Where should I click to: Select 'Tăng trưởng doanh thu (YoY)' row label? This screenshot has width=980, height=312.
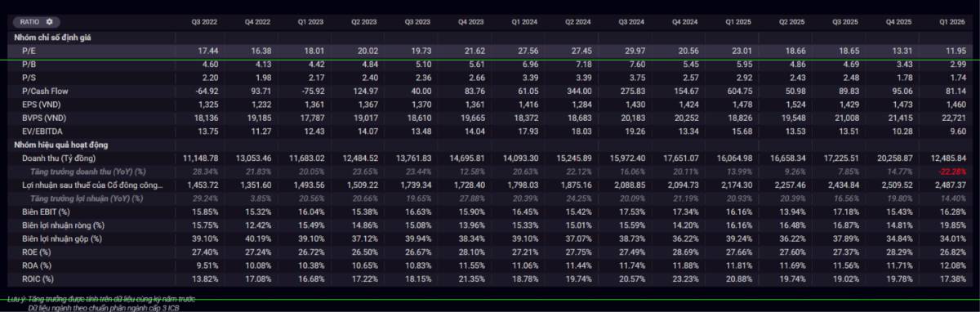pos(87,172)
